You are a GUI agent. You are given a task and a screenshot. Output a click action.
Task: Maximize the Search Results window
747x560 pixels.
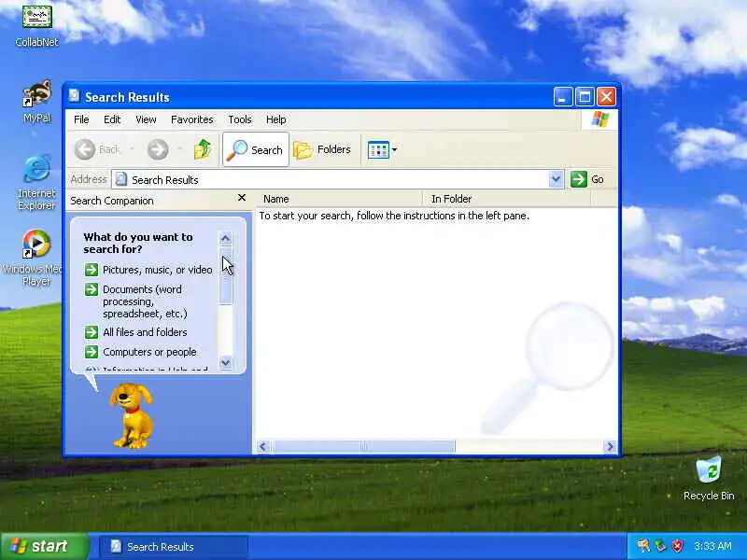pos(585,97)
